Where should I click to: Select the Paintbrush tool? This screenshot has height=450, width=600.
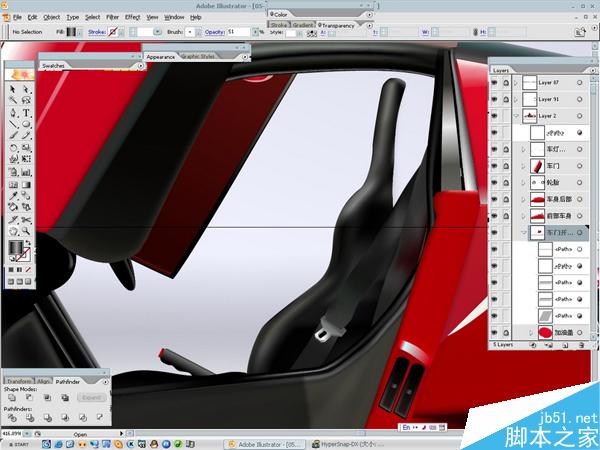click(x=13, y=135)
